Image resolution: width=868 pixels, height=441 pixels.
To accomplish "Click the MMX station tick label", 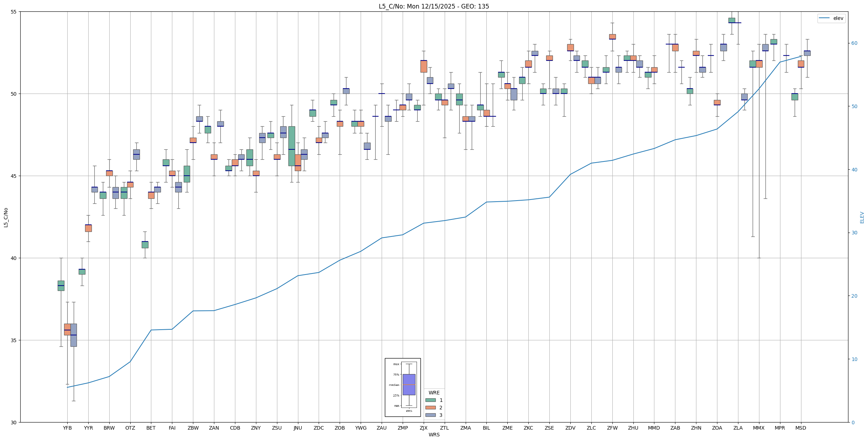I will click(759, 428).
